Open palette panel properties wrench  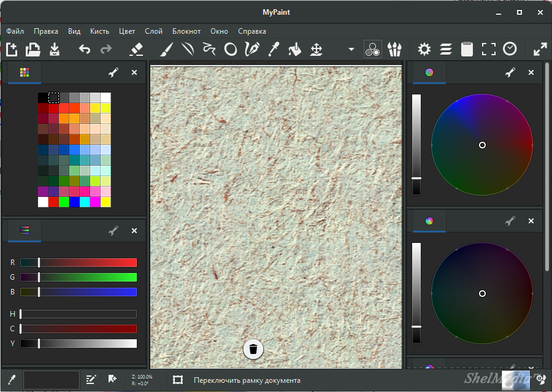[x=113, y=72]
